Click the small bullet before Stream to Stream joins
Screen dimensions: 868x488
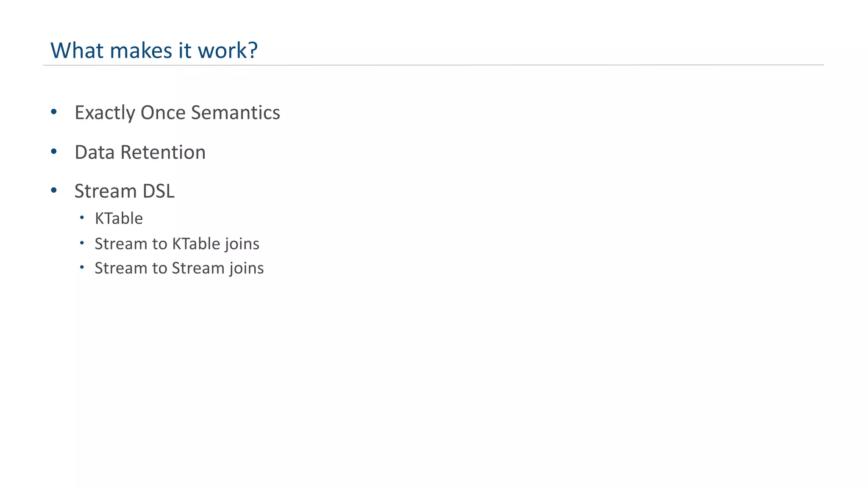[x=82, y=267]
